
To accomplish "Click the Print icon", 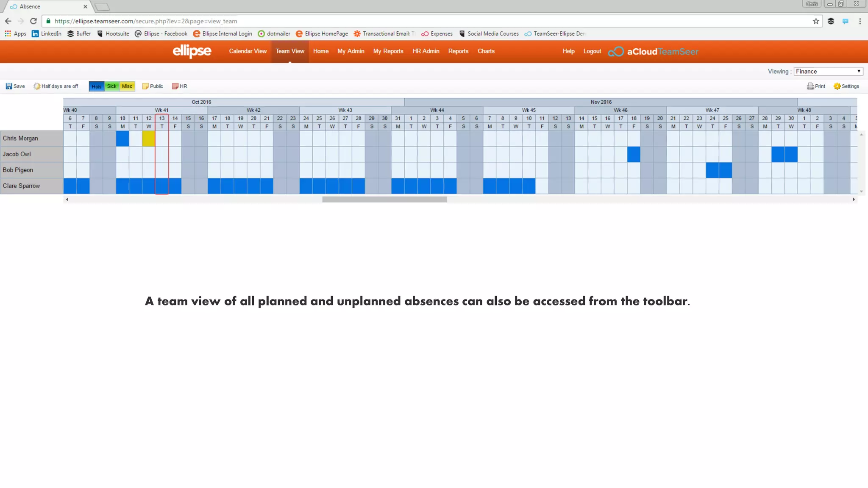I will [810, 86].
